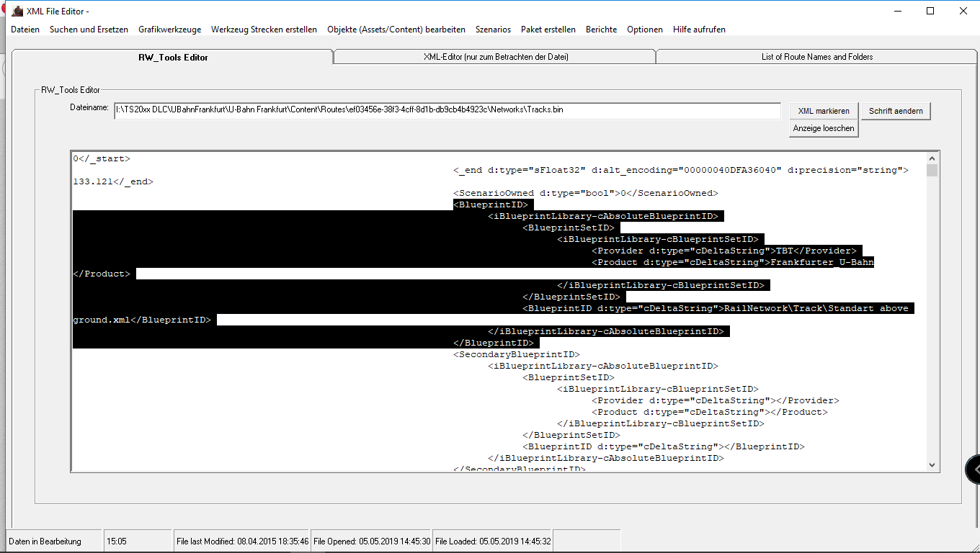Click the Anzeige loeschen button
Image resolution: width=980 pixels, height=553 pixels.
tap(824, 128)
